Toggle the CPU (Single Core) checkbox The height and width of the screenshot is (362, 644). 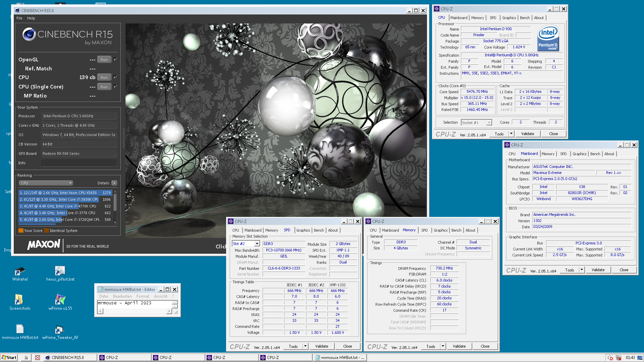coord(115,86)
